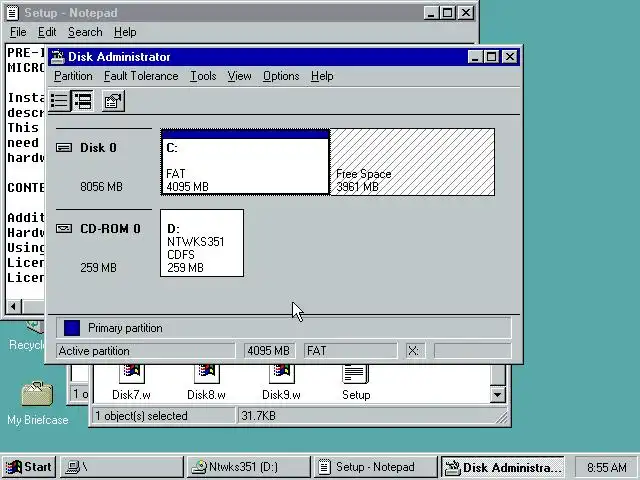Select the Disk9.w file icon
The width and height of the screenshot is (640, 480).
tap(281, 373)
